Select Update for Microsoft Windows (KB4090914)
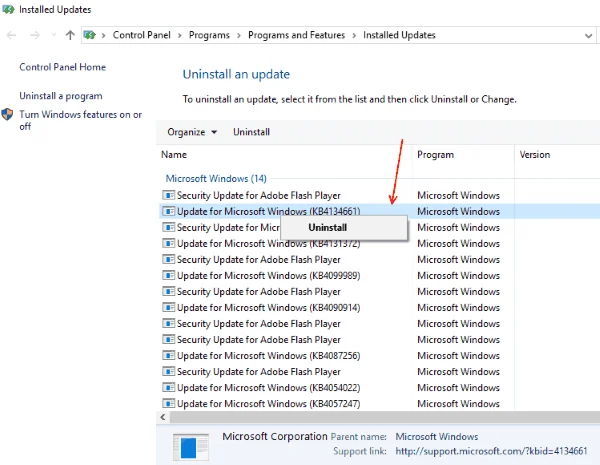This screenshot has width=600, height=465. click(x=268, y=308)
